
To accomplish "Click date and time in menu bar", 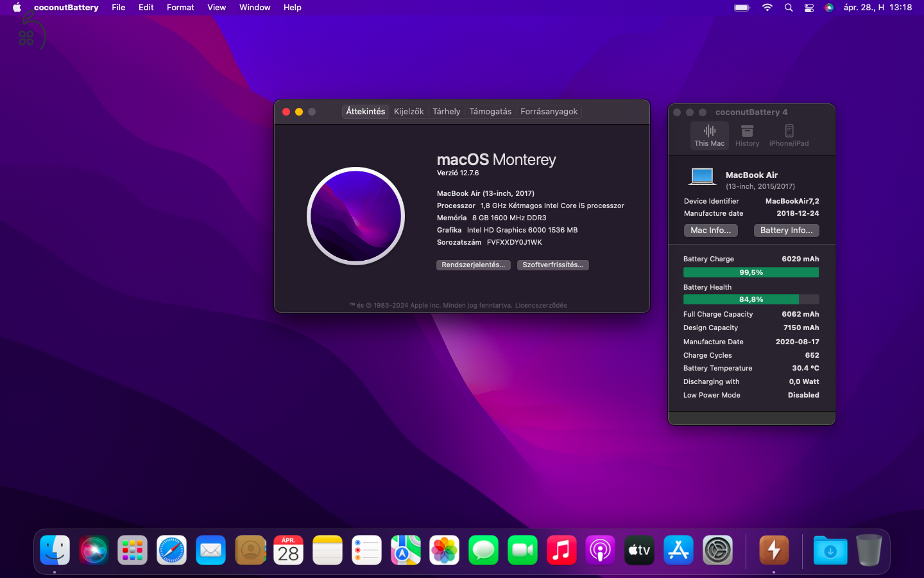I will click(878, 8).
